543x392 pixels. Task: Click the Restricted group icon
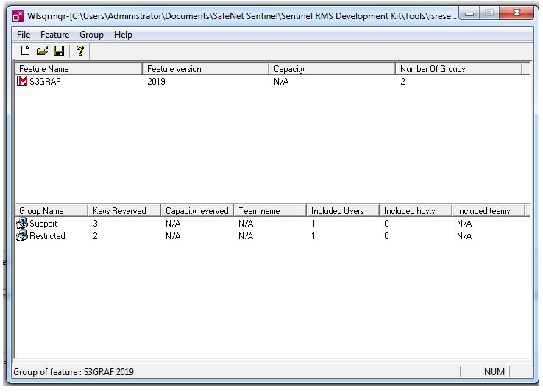pos(22,236)
